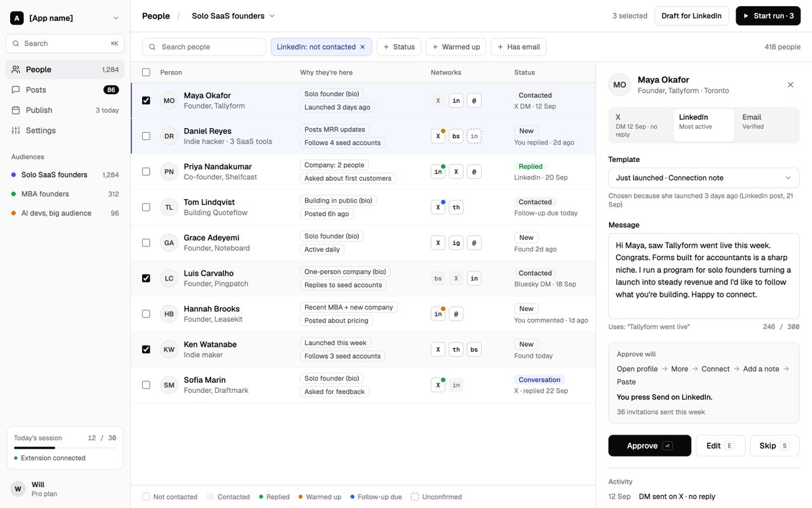The width and height of the screenshot is (812, 508).
Task: Check Daniel Reyes' row checkbox
Action: pos(146,136)
